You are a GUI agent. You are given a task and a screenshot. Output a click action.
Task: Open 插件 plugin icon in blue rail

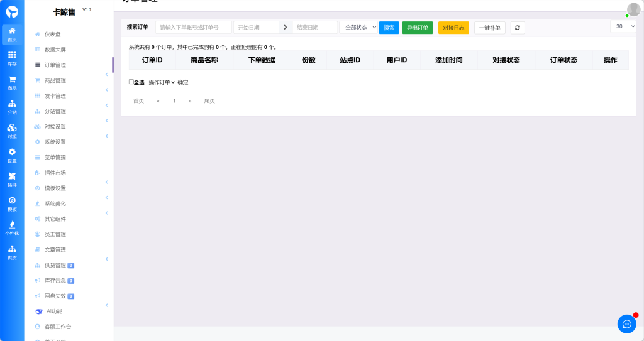click(x=12, y=180)
